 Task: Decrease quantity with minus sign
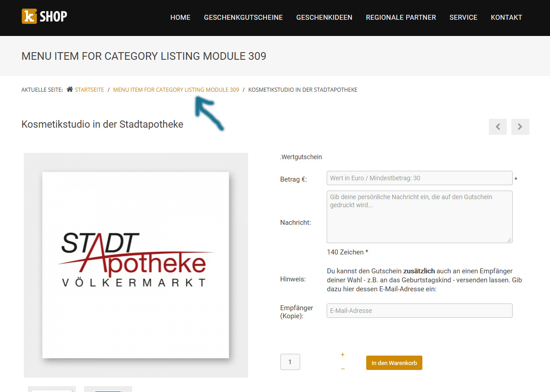343,369
